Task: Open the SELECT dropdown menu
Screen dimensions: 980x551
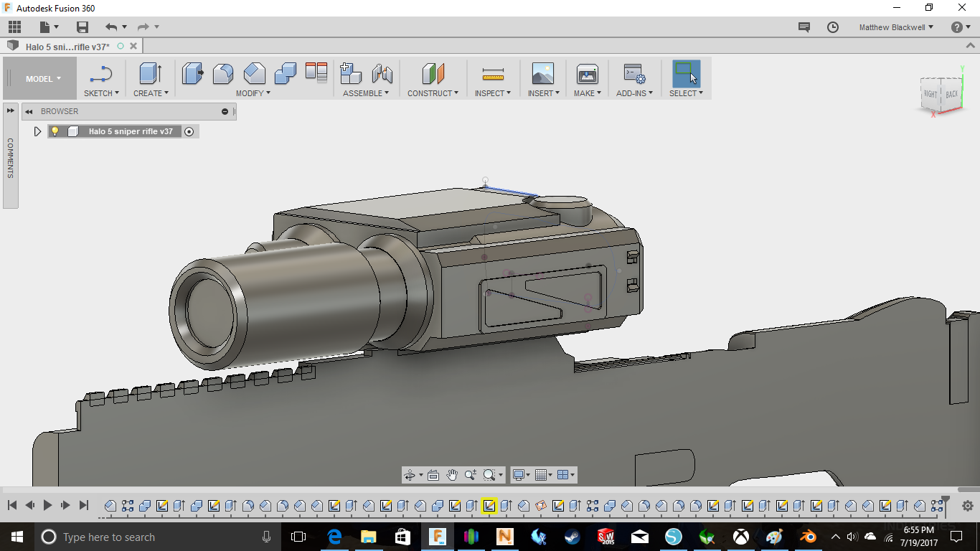Action: click(687, 93)
